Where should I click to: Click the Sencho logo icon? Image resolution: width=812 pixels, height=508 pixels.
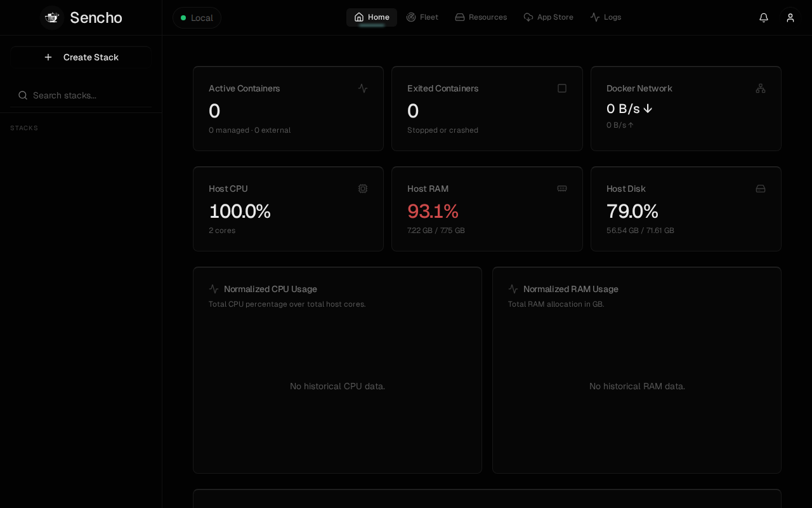click(x=52, y=18)
